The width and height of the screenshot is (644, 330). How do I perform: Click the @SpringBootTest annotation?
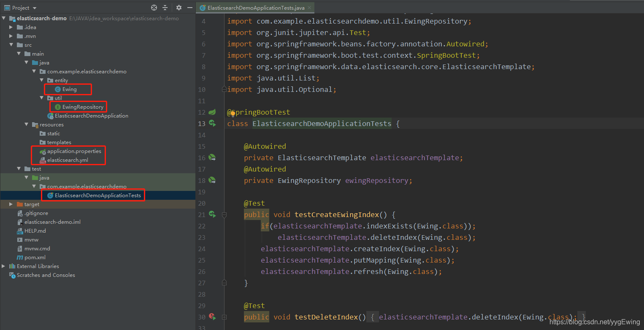coord(259,112)
